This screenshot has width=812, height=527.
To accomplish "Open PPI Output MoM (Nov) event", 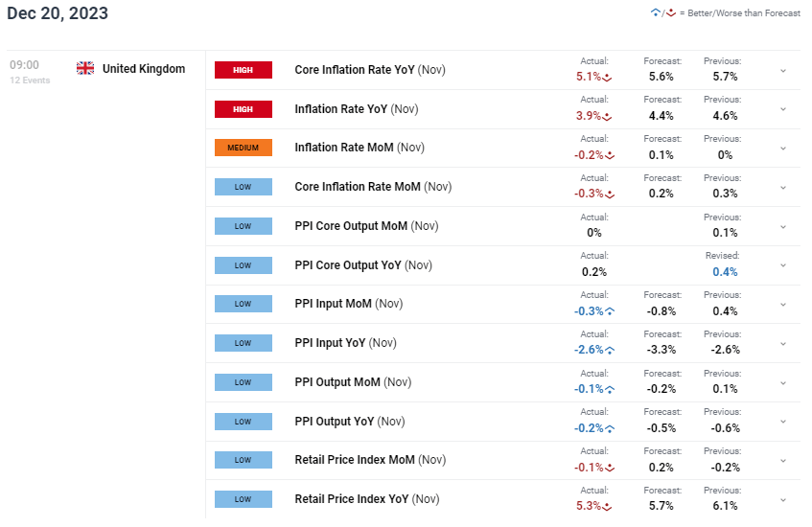I will [x=353, y=382].
